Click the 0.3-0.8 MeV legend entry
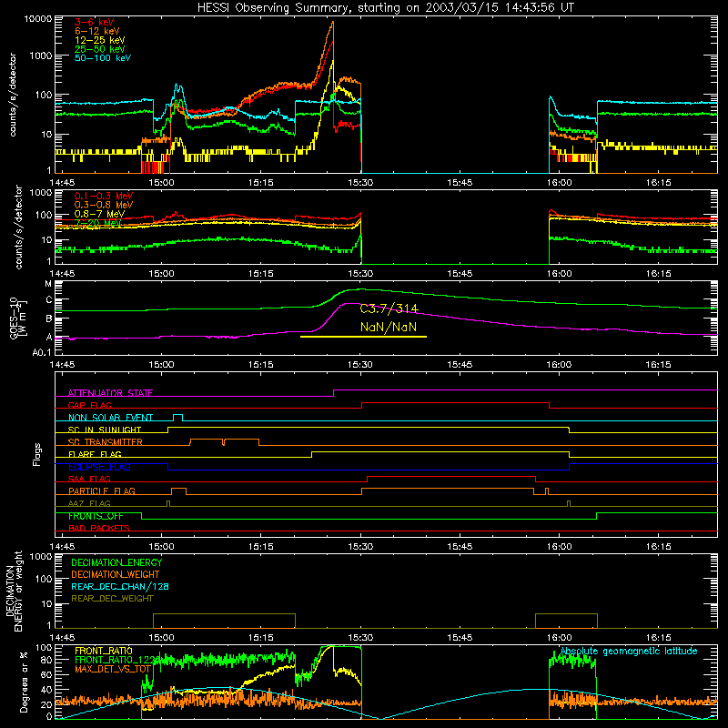The width and height of the screenshot is (728, 728). 104,205
